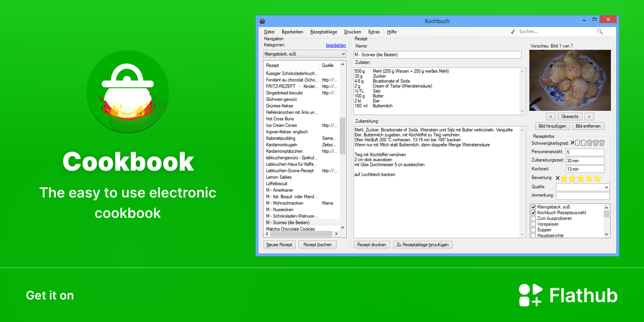Click Zu Rezeptablage hinzufügen button
Image resolution: width=644 pixels, height=322 pixels.
(x=423, y=245)
